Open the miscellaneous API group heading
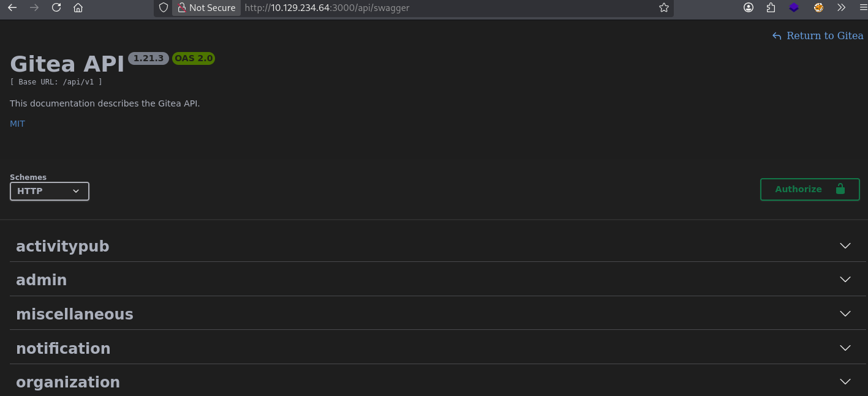The width and height of the screenshot is (868, 396). coord(75,314)
